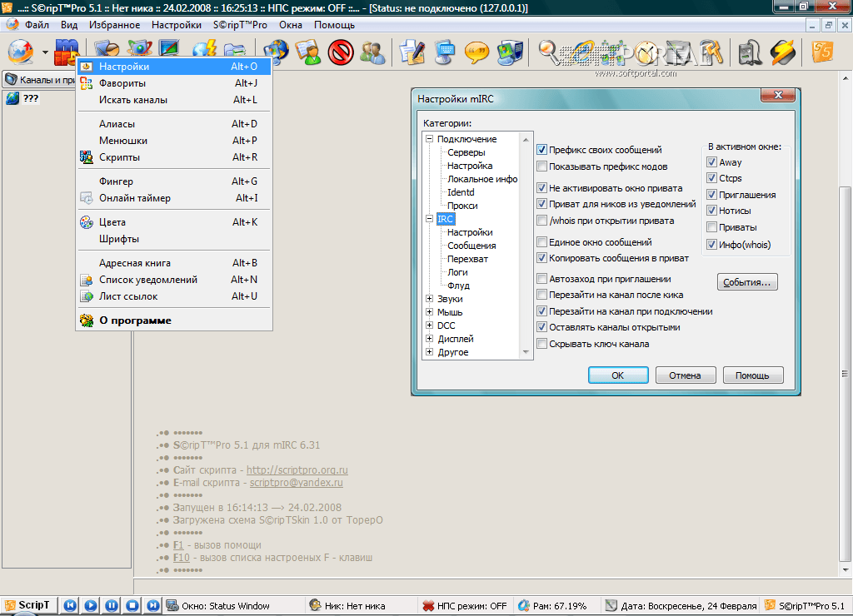Click the player play button

click(91, 605)
